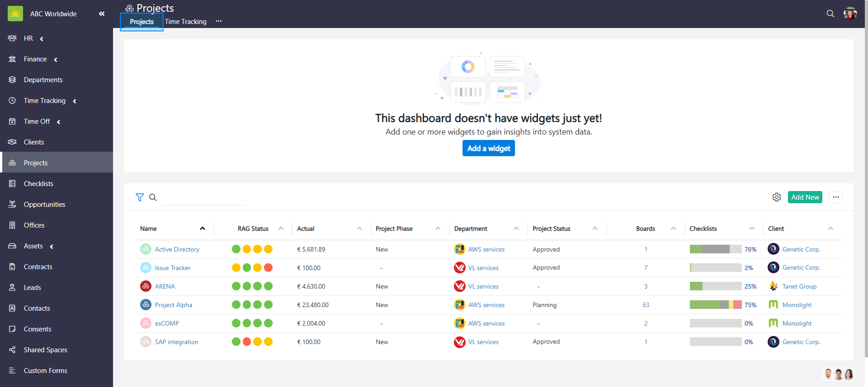This screenshot has width=868, height=387.
Task: Expand the HR sidebar menu
Action: pyautogui.click(x=42, y=39)
